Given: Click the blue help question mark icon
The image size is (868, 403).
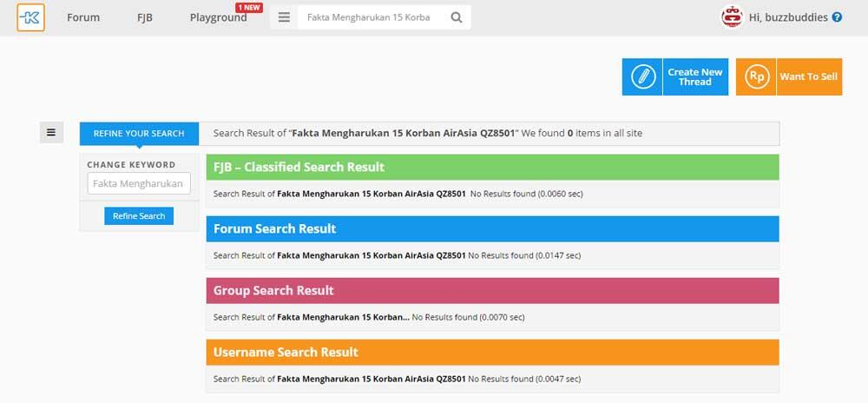Looking at the screenshot, I should 837,17.
